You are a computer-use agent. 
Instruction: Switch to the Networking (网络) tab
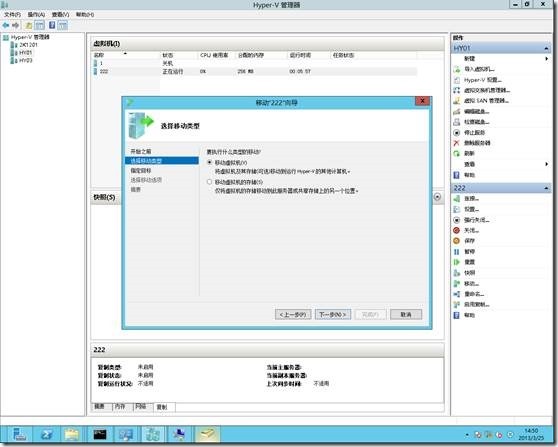coord(143,406)
